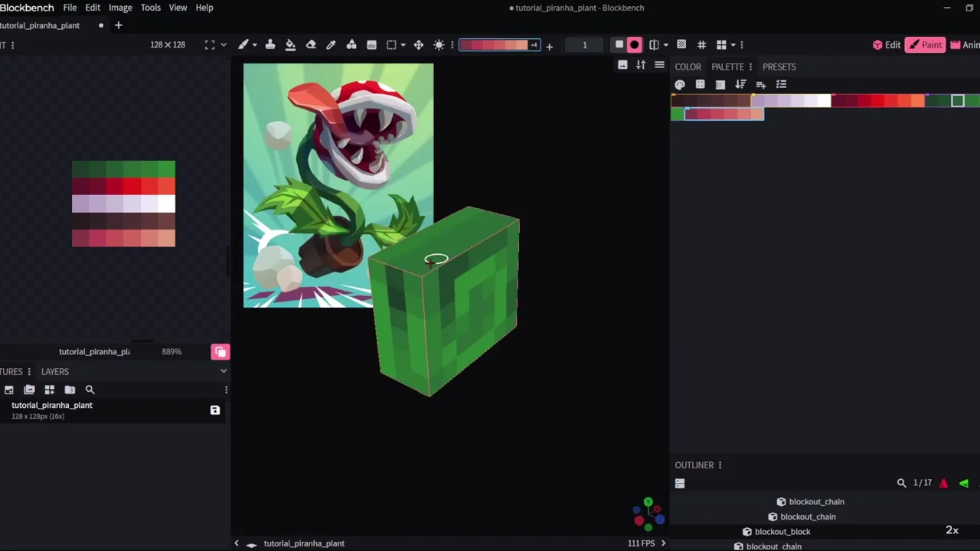
Task: Select the Fill bucket tool
Action: (x=290, y=44)
